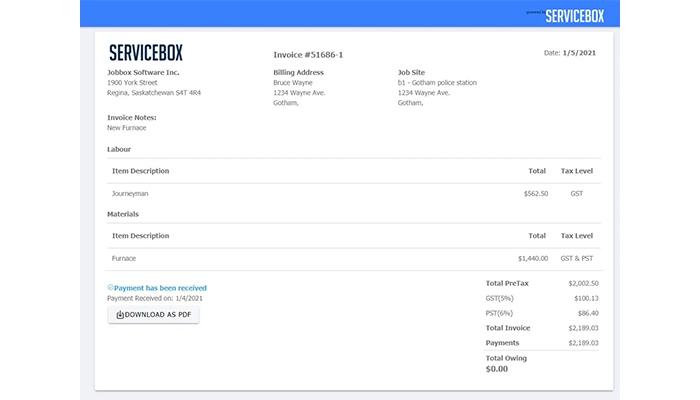The width and height of the screenshot is (700, 400).
Task: Select the GST(5%) amount $100.13
Action: [586, 298]
